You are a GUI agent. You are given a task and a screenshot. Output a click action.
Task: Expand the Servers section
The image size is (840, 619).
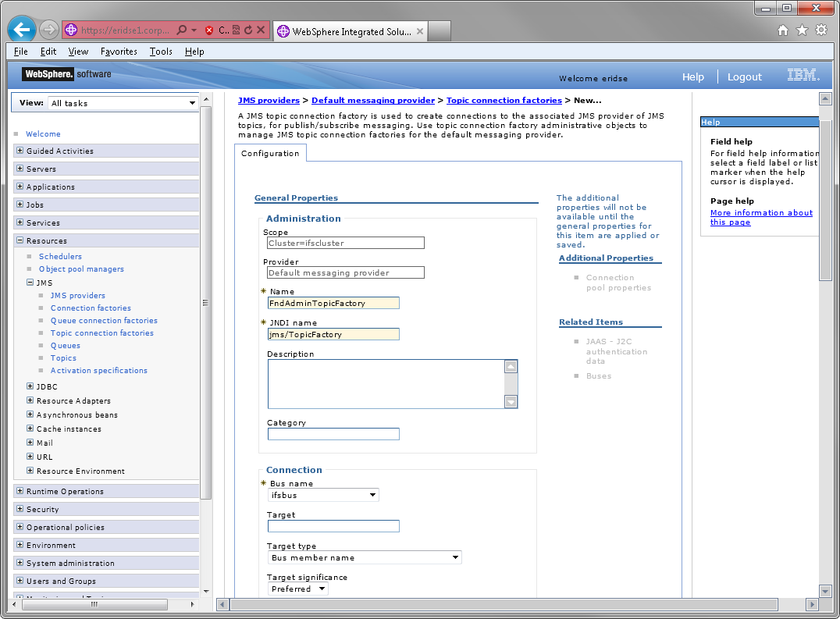tap(20, 168)
